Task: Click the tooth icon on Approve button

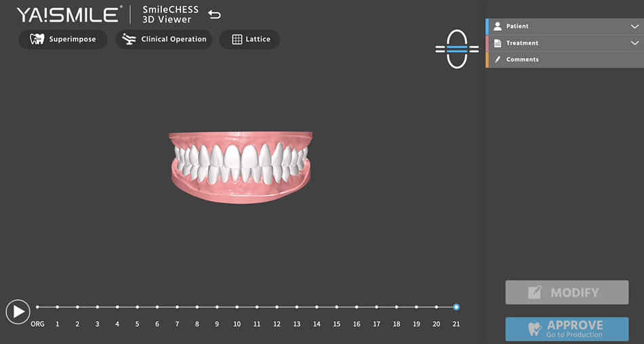Action: coord(535,329)
